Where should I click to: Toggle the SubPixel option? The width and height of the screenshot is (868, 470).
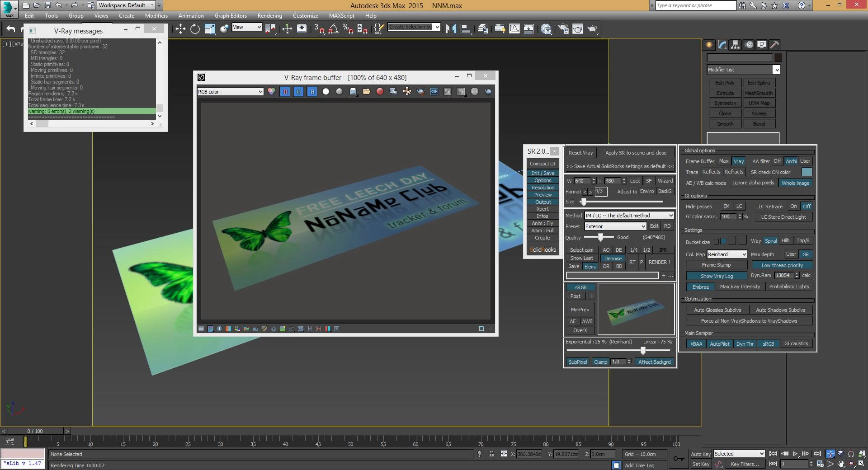(577, 362)
